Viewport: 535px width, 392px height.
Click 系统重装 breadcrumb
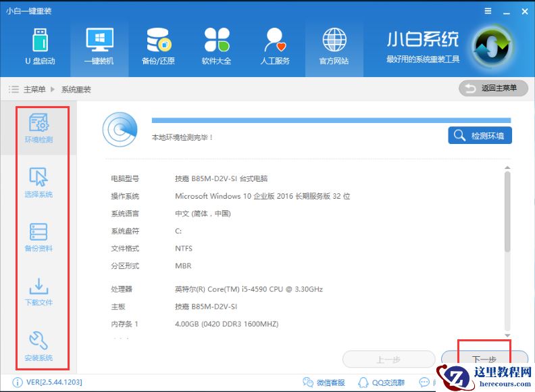(x=76, y=89)
